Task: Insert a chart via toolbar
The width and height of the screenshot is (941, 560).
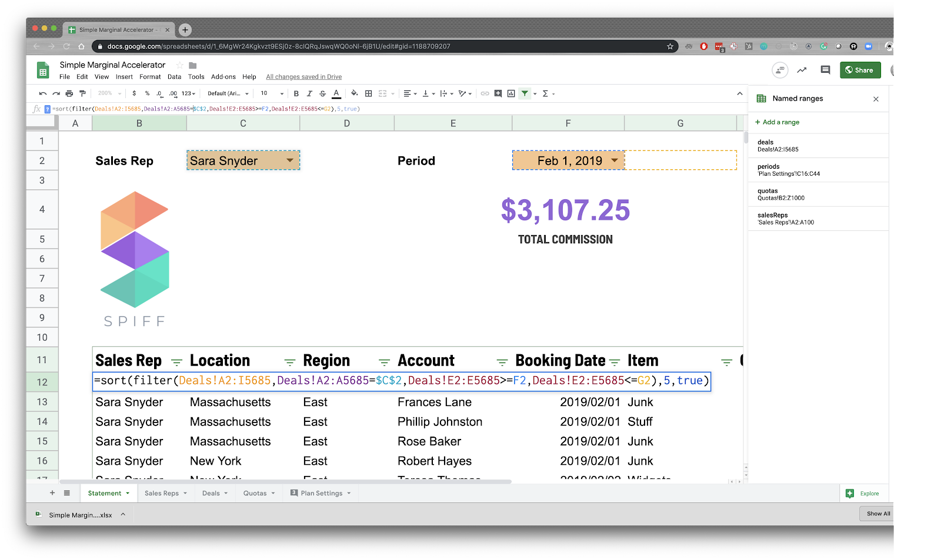Action: (x=511, y=93)
